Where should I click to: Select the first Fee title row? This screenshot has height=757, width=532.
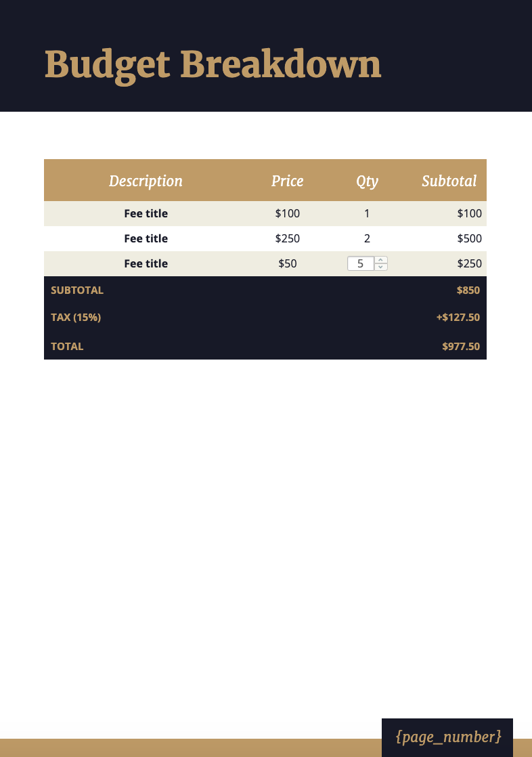pyautogui.click(x=146, y=213)
